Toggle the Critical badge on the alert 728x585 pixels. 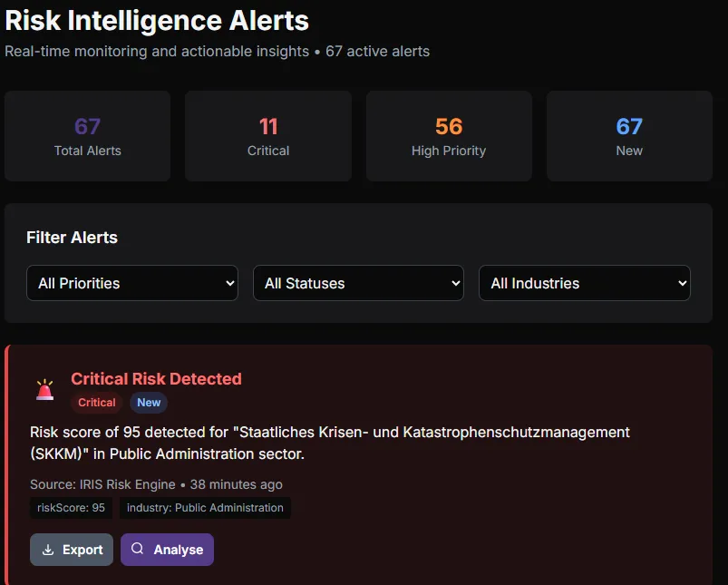coord(96,403)
